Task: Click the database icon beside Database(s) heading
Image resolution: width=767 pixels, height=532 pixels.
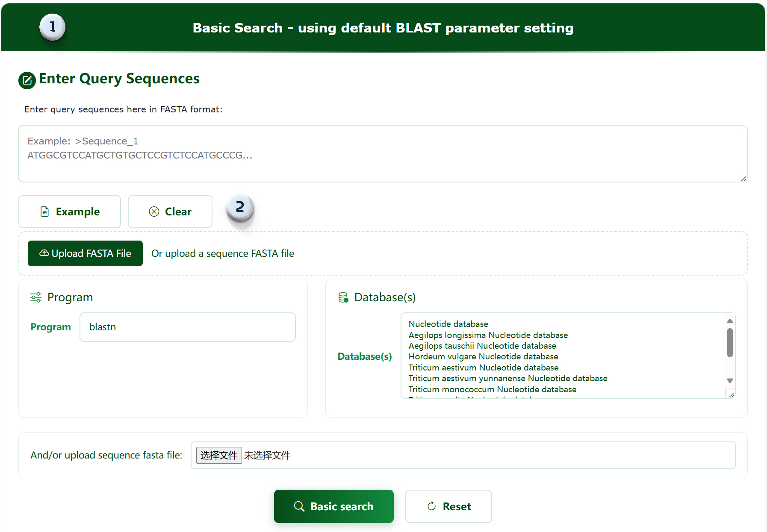Action: click(x=343, y=297)
